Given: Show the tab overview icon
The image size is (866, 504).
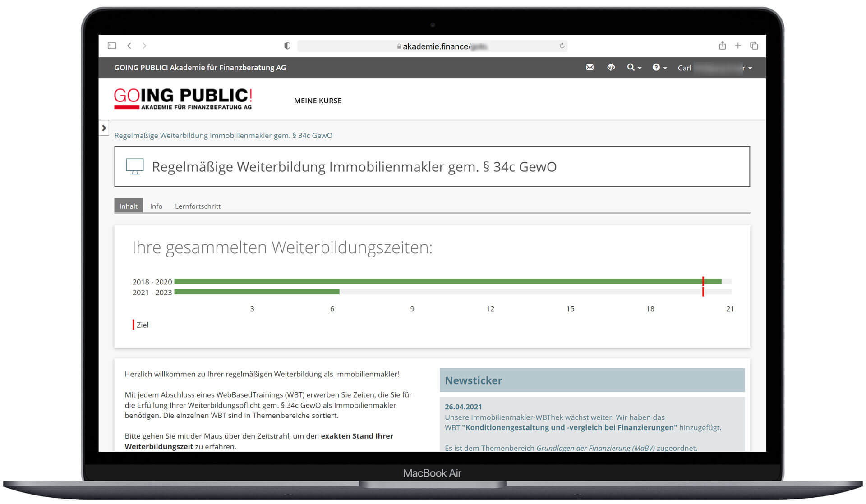Looking at the screenshot, I should point(754,46).
